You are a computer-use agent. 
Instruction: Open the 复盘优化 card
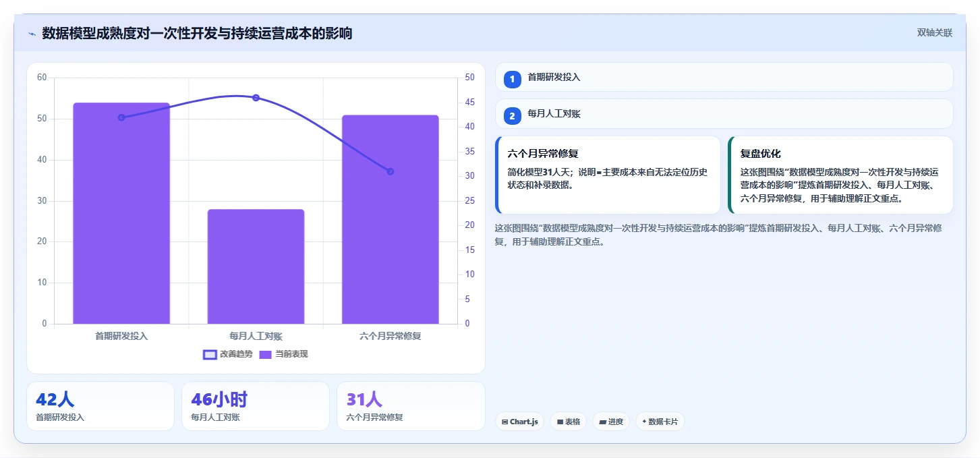coord(840,175)
